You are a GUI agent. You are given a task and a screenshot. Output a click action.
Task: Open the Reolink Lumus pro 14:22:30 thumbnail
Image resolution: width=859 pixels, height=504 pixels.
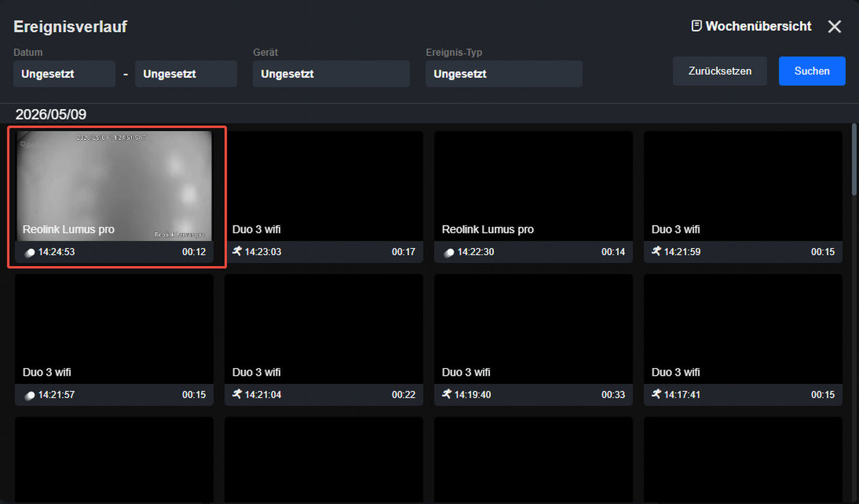click(x=533, y=186)
